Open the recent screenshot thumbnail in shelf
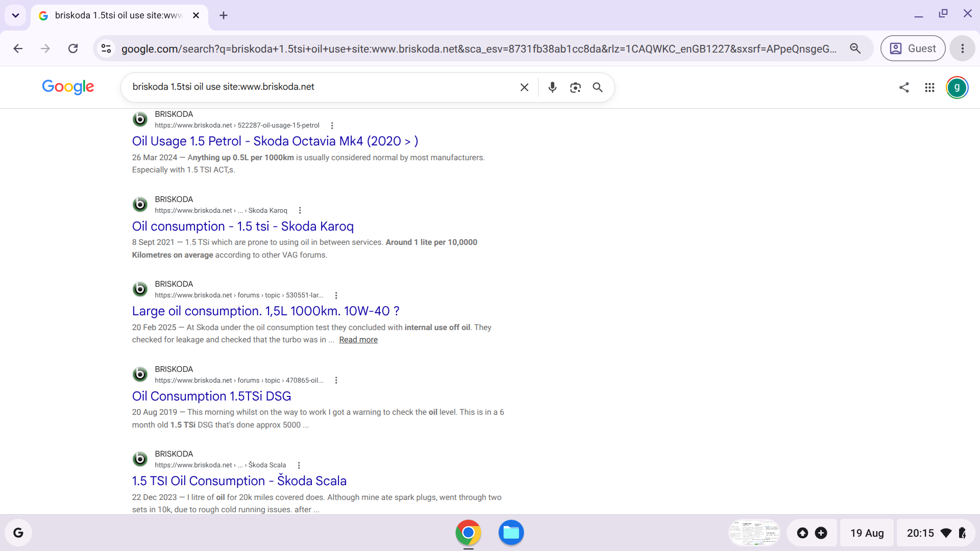Image resolution: width=980 pixels, height=551 pixels. (754, 533)
